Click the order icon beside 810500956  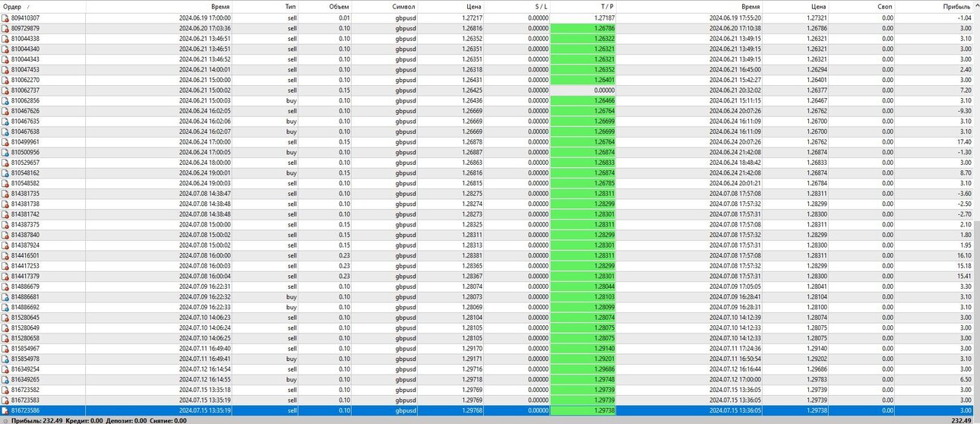coord(5,152)
